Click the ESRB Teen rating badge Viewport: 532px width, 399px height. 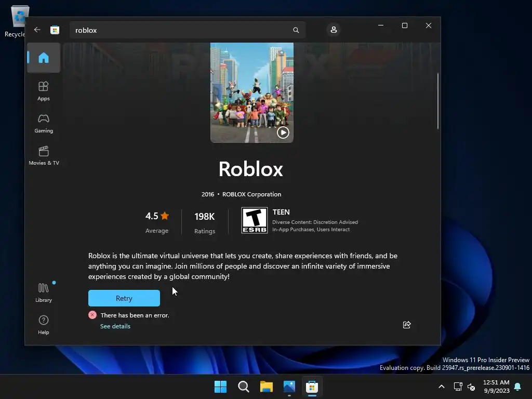click(x=255, y=220)
